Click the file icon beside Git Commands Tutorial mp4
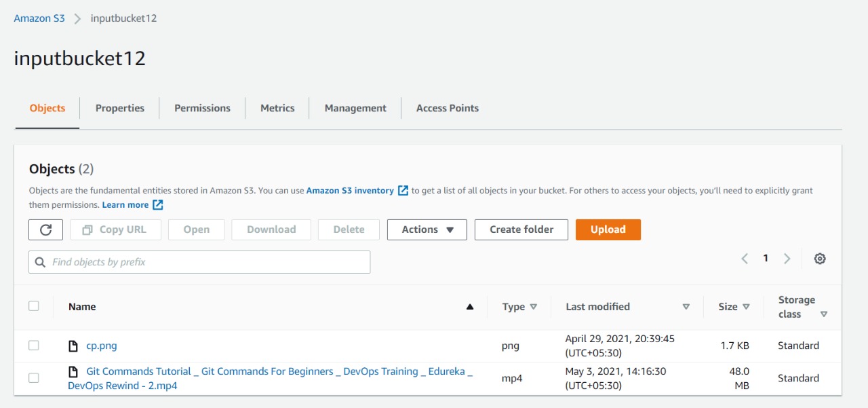 coord(73,372)
